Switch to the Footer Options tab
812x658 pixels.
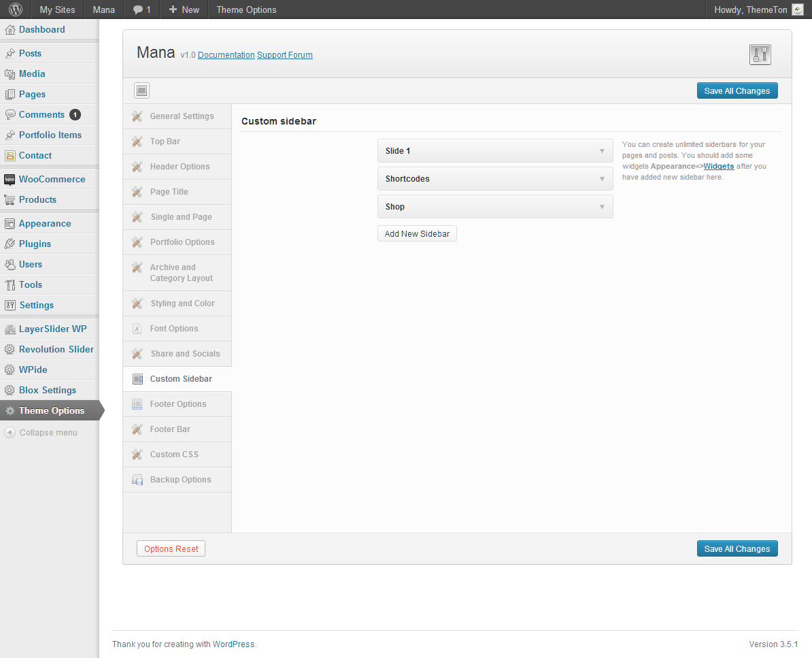coord(177,404)
